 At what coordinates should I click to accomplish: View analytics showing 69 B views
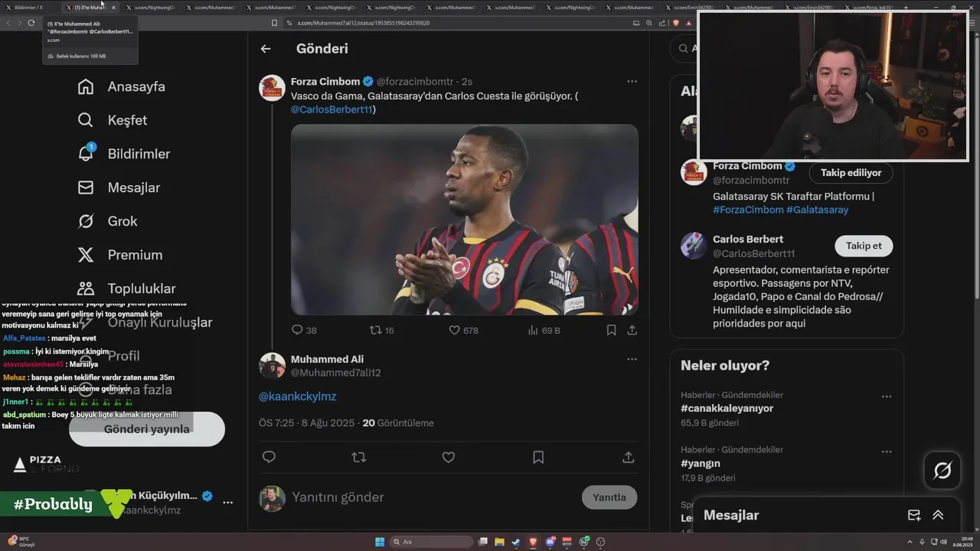(544, 330)
